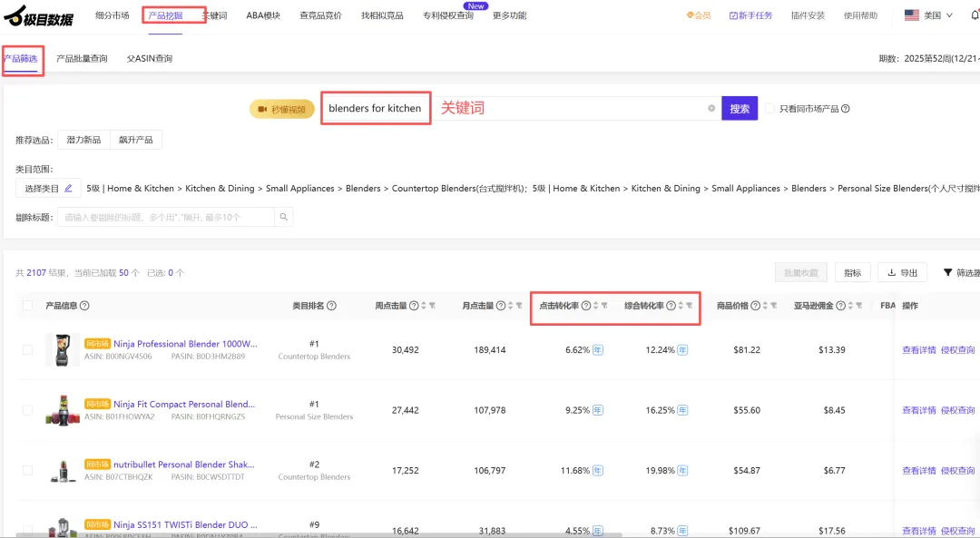Image resolution: width=980 pixels, height=538 pixels.
Task: Open the 选择类目 category selector
Action: 48,189
